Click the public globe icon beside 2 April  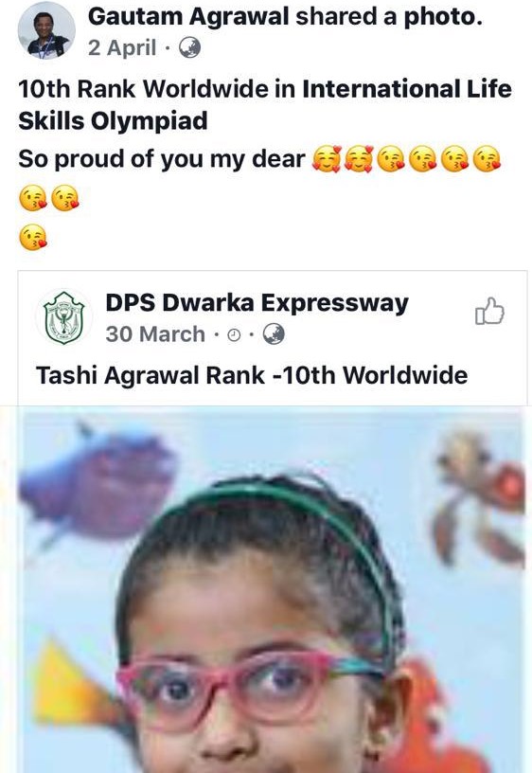[189, 47]
